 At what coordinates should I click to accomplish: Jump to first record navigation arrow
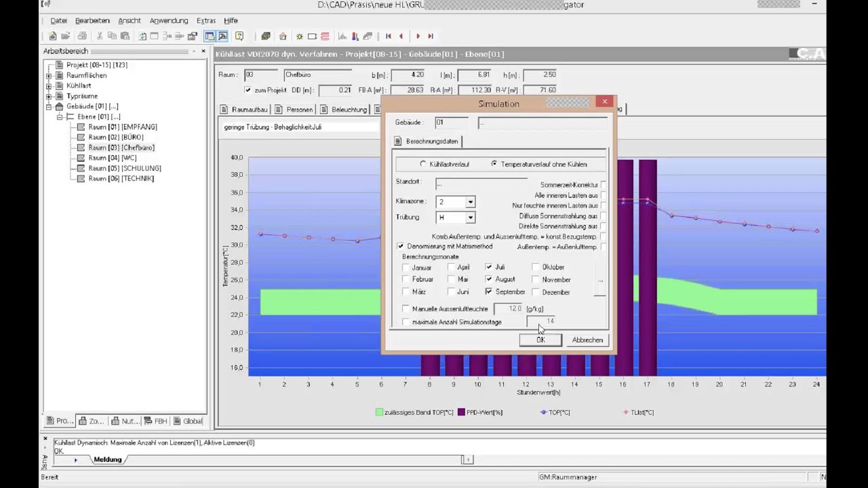pyautogui.click(x=389, y=36)
